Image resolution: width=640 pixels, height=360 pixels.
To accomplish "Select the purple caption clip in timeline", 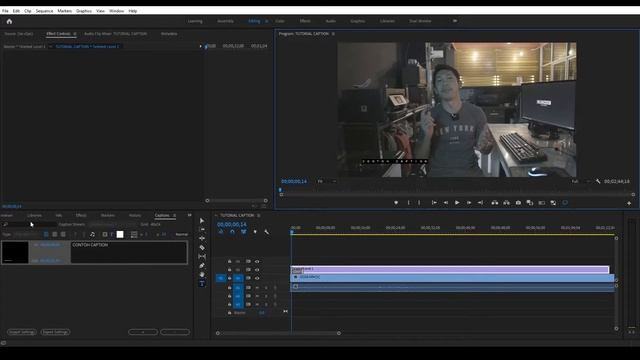I will point(449,269).
